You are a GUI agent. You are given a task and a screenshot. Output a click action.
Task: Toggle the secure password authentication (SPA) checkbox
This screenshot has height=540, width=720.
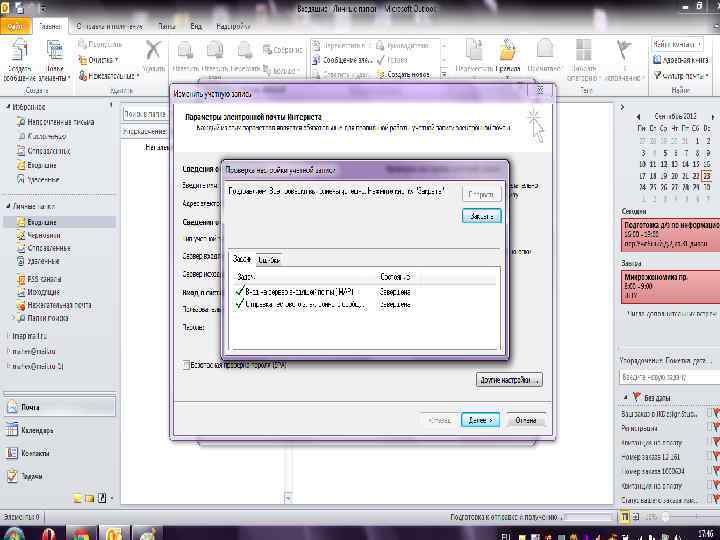[186, 365]
